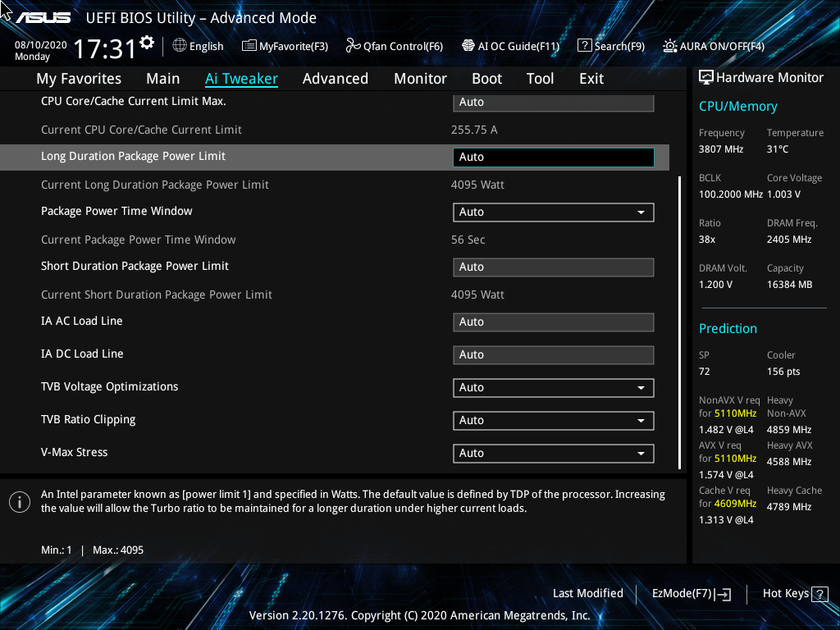Viewport: 840px width, 630px height.
Task: Select the Long Duration Package Power Limit row label
Action: pyautogui.click(x=134, y=157)
